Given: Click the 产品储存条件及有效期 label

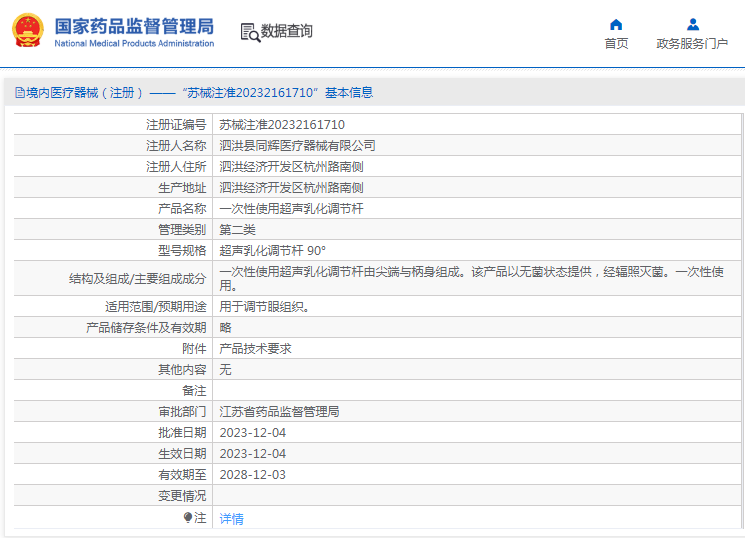Looking at the screenshot, I should 146,327.
